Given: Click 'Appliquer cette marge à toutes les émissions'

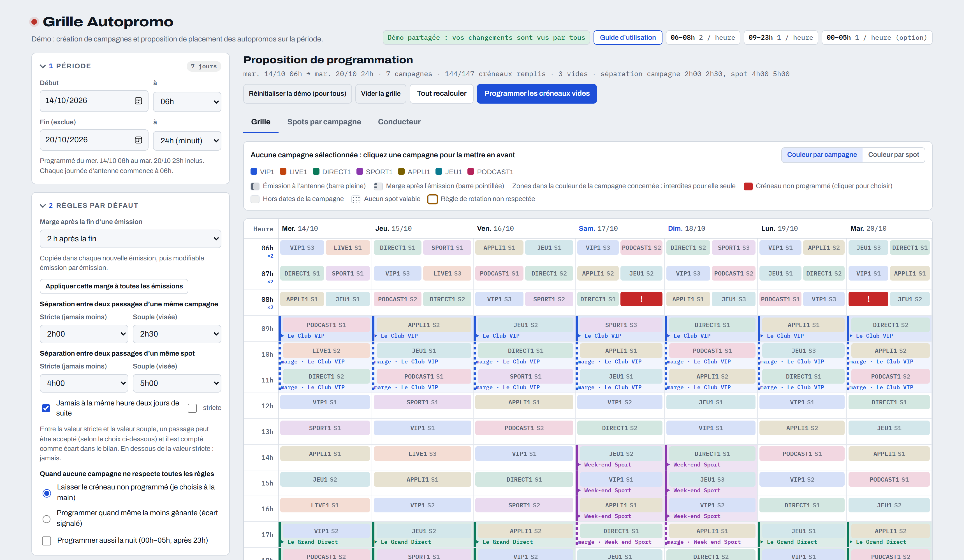Looking at the screenshot, I should 114,286.
